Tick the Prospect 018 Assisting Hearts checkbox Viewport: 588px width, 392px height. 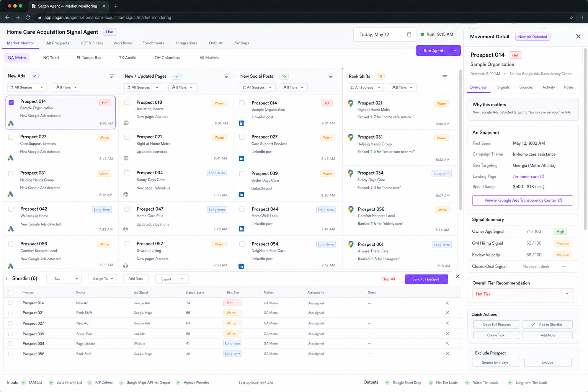tap(127, 102)
